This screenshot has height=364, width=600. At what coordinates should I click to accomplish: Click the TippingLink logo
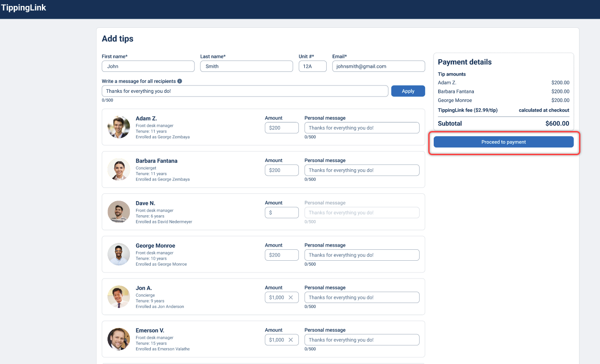pos(24,8)
